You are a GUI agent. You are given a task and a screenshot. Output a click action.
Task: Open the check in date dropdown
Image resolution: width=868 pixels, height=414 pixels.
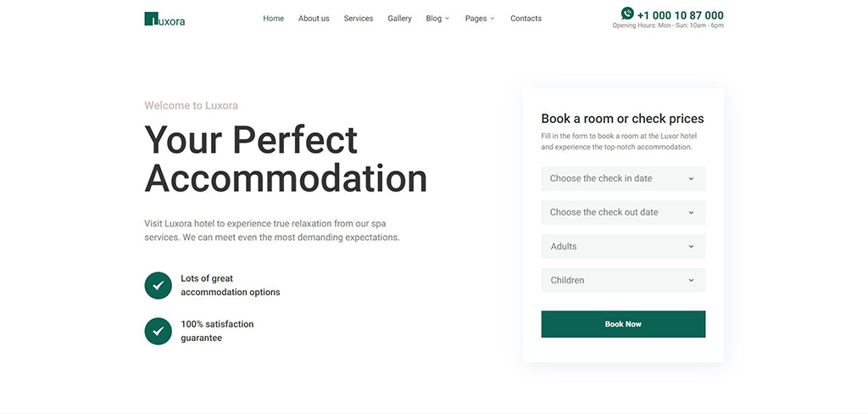pos(623,178)
